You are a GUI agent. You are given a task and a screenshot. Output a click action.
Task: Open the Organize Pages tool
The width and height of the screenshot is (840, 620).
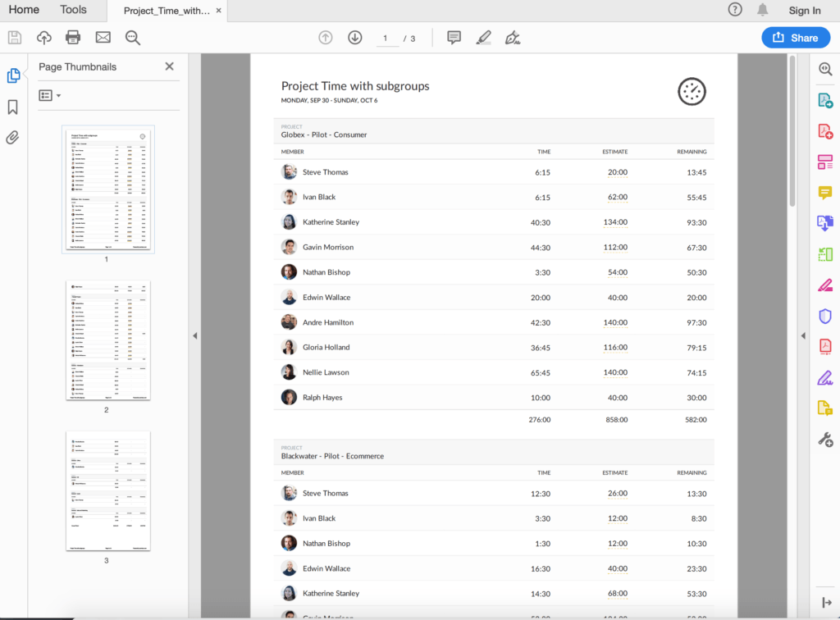pyautogui.click(x=825, y=254)
